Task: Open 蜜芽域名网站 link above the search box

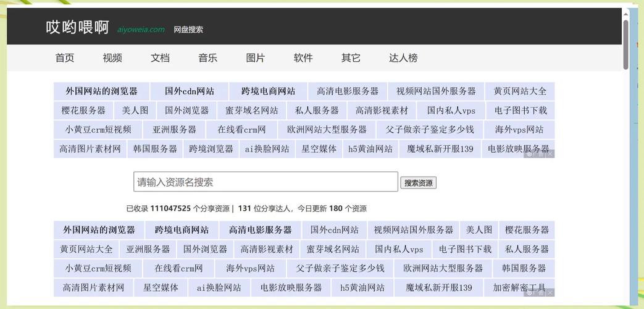Action: (251, 111)
